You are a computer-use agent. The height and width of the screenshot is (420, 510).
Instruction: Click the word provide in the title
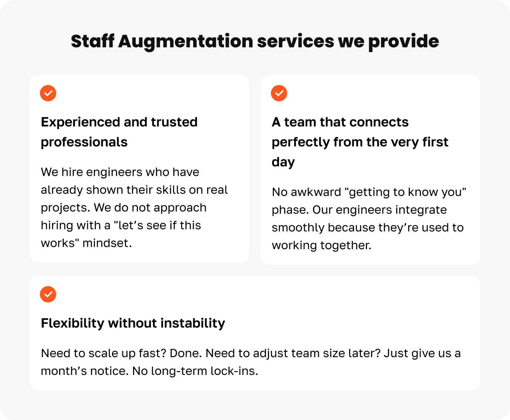click(x=403, y=41)
